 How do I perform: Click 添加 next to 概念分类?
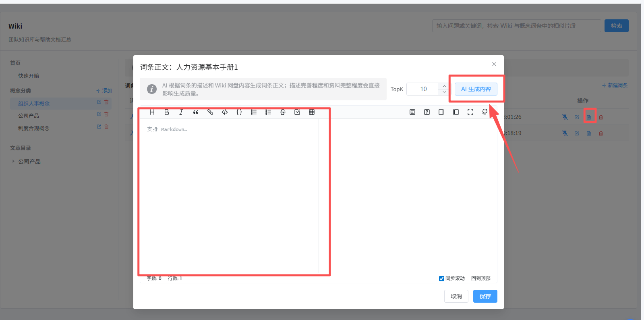104,91
